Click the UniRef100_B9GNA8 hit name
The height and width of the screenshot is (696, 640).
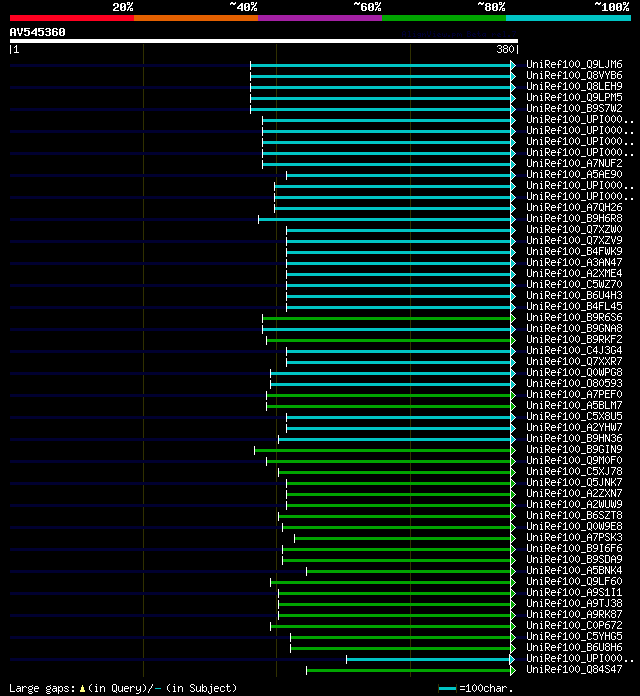pyautogui.click(x=574, y=328)
